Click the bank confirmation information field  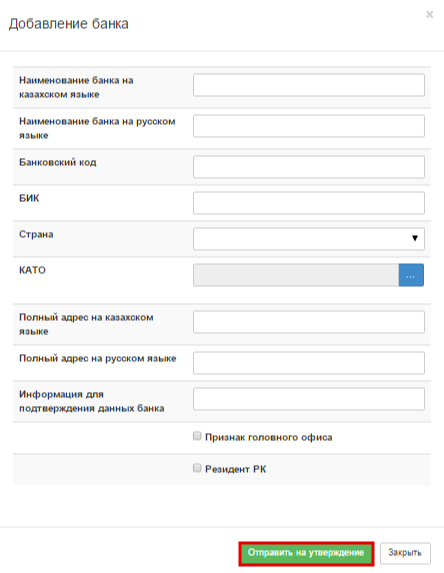pos(309,399)
